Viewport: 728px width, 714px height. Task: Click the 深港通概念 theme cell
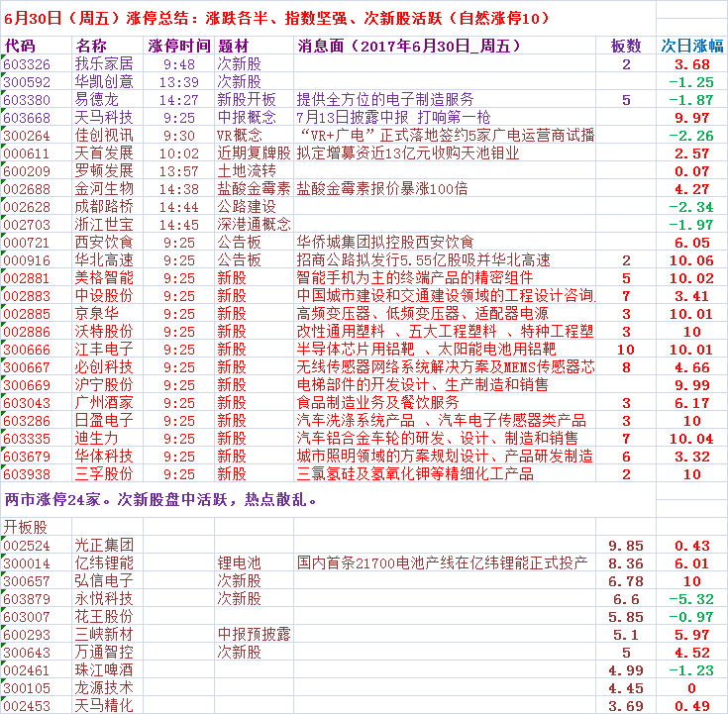pyautogui.click(x=254, y=224)
